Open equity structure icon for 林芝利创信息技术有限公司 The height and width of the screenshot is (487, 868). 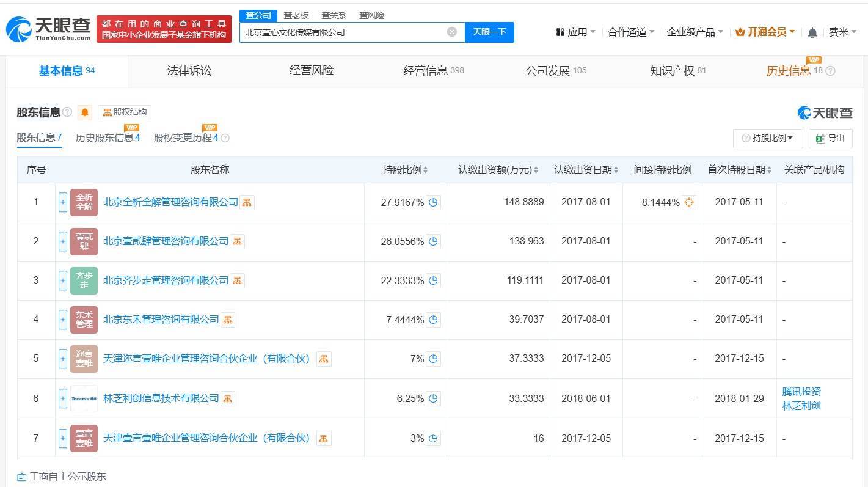point(227,398)
